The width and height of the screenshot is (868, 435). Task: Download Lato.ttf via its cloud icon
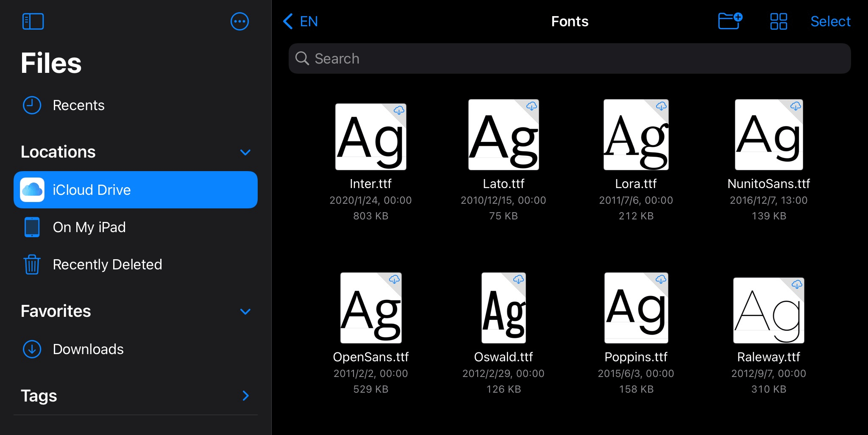(x=531, y=106)
